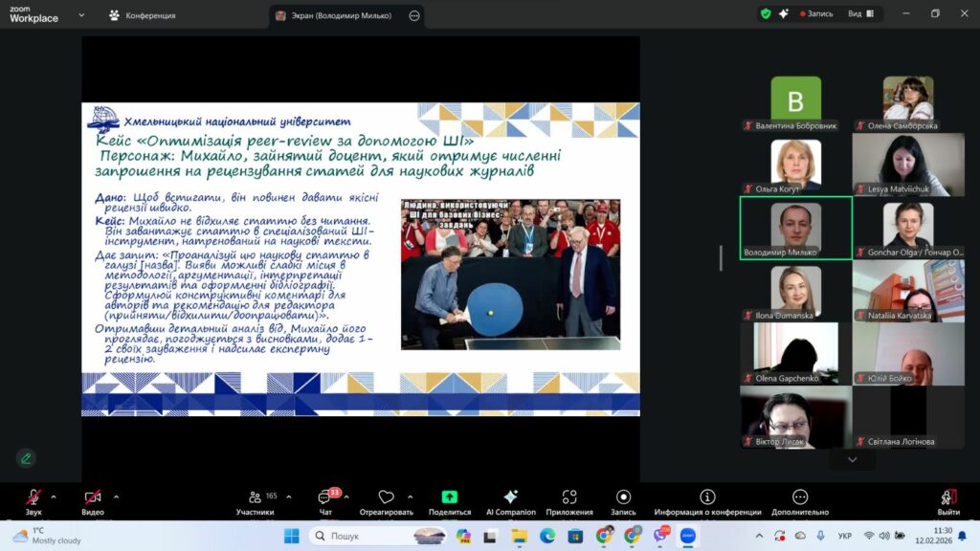This screenshot has height=551, width=980.
Task: Click the green Поделиться share button
Action: [x=449, y=498]
